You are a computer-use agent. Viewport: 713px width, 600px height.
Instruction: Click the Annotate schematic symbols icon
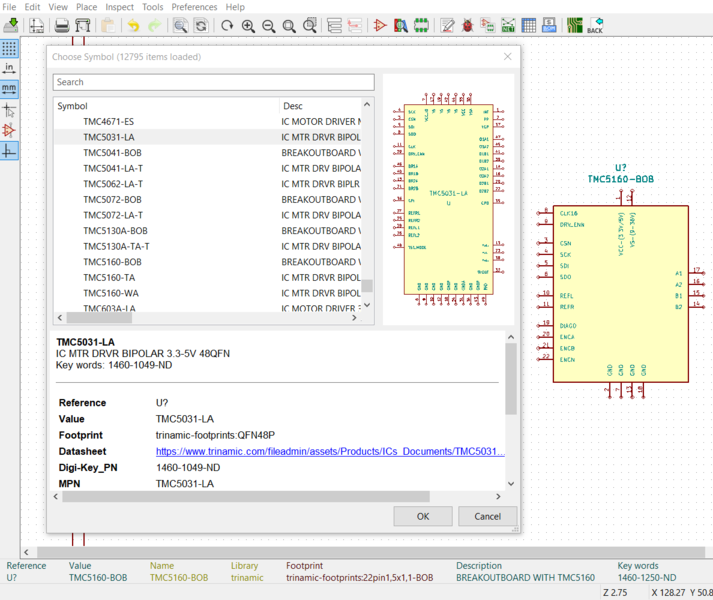pyautogui.click(x=447, y=25)
